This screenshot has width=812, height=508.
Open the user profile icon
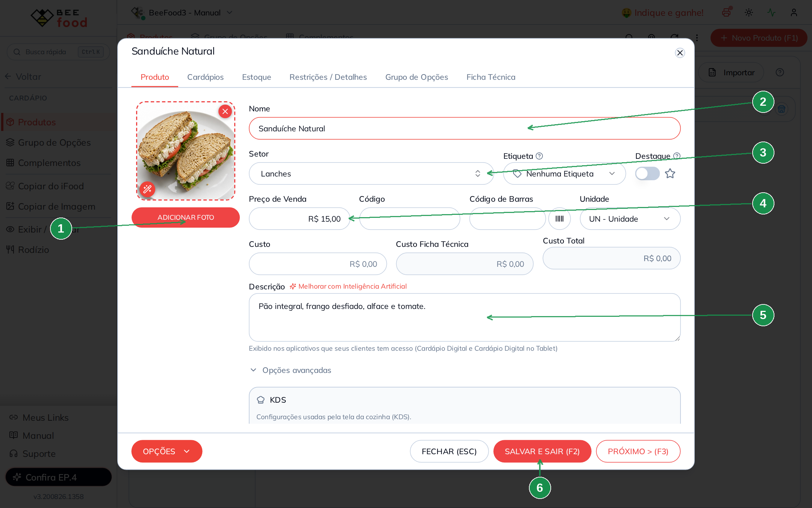click(x=794, y=12)
